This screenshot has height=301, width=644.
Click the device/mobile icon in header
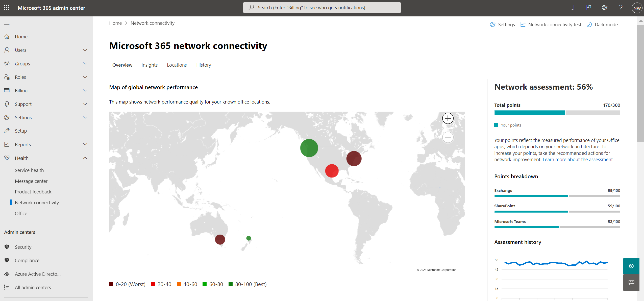coord(572,8)
